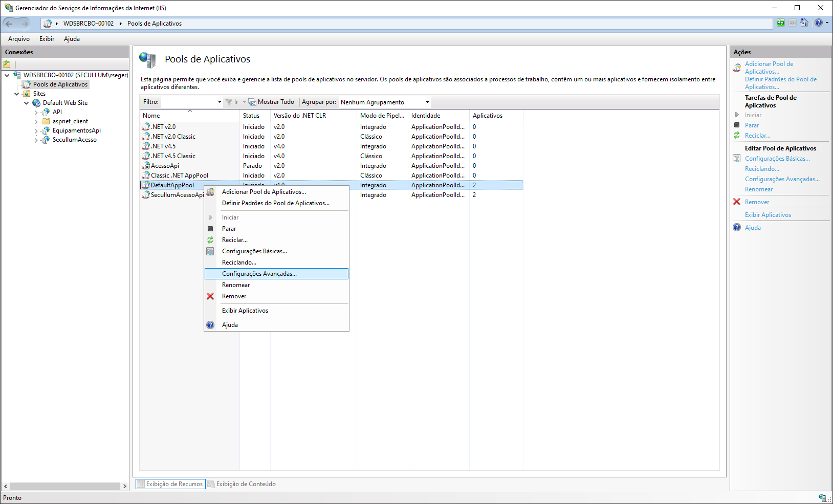Click the Configurações Básicas icon in context menu
The image size is (833, 504).
coord(210,251)
